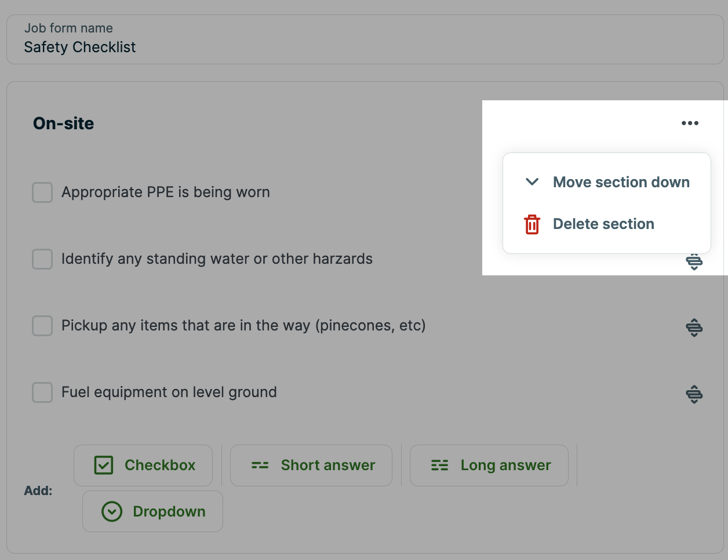Add a Long answer field

tap(489, 465)
